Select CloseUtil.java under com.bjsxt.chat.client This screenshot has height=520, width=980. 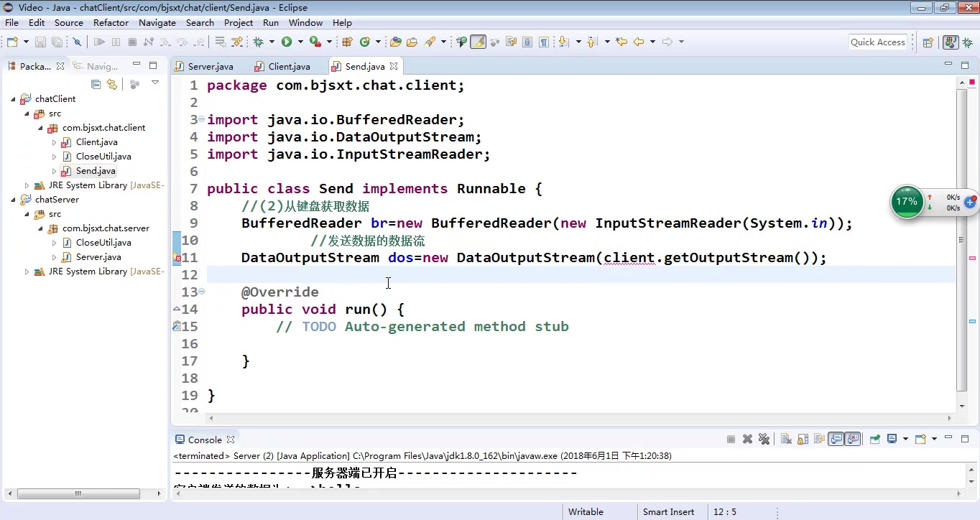pos(103,157)
